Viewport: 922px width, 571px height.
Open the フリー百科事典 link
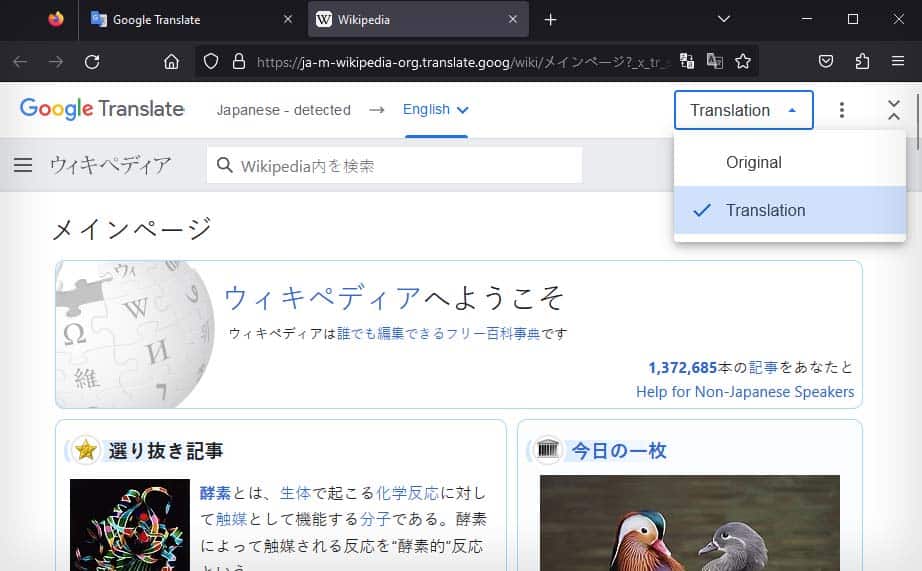tap(493, 334)
